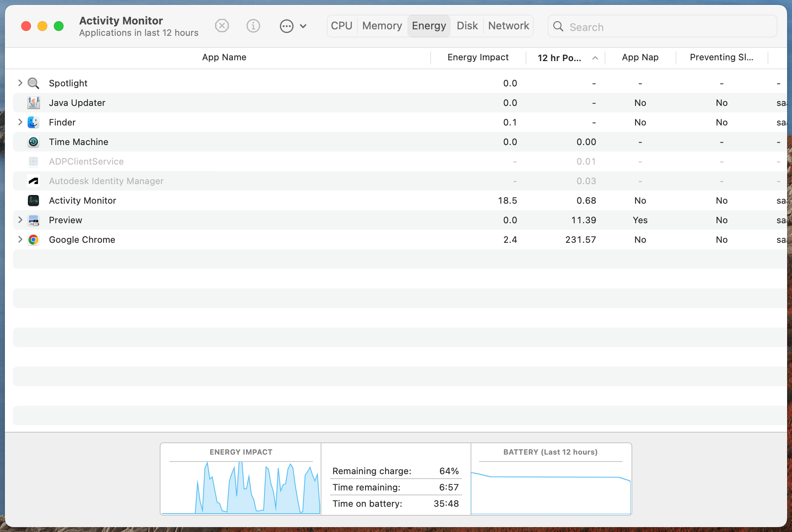The height and width of the screenshot is (532, 792).
Task: Select the Java Updater row name
Action: [x=77, y=103]
